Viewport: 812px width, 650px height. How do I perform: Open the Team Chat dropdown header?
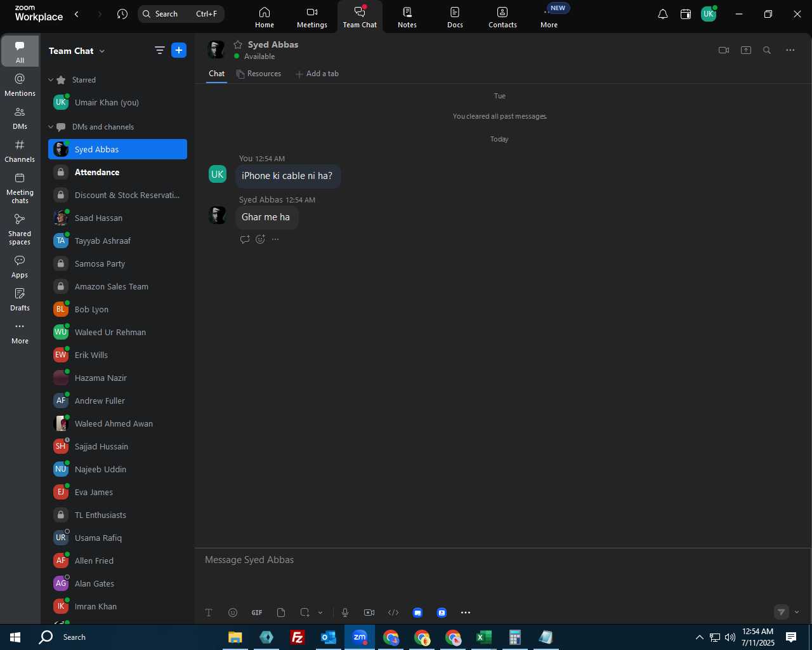[x=77, y=51]
